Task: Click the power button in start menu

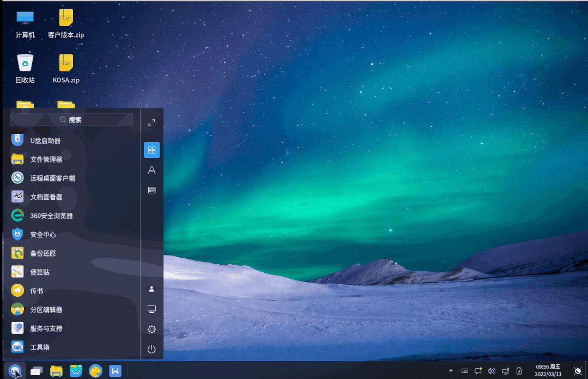Action: (151, 350)
